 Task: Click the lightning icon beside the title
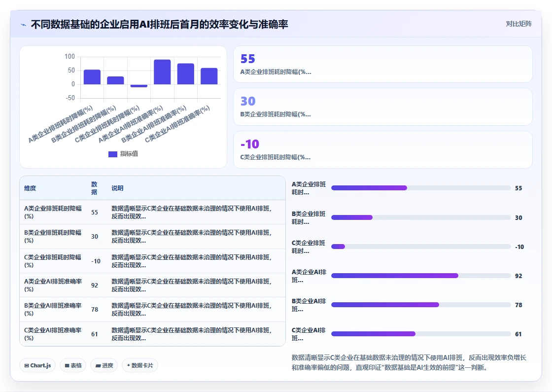pos(24,25)
